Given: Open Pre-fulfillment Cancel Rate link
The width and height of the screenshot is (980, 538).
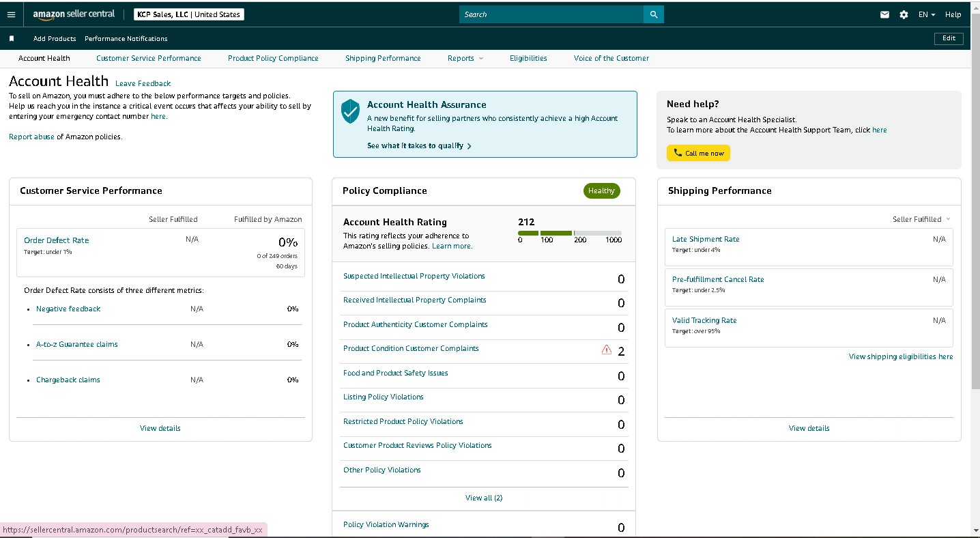Looking at the screenshot, I should [718, 279].
